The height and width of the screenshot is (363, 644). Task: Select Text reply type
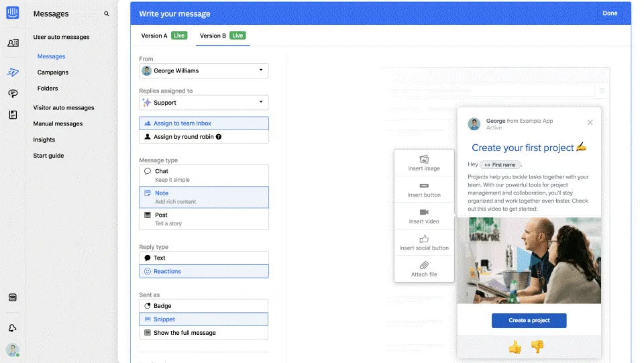pyautogui.click(x=204, y=258)
